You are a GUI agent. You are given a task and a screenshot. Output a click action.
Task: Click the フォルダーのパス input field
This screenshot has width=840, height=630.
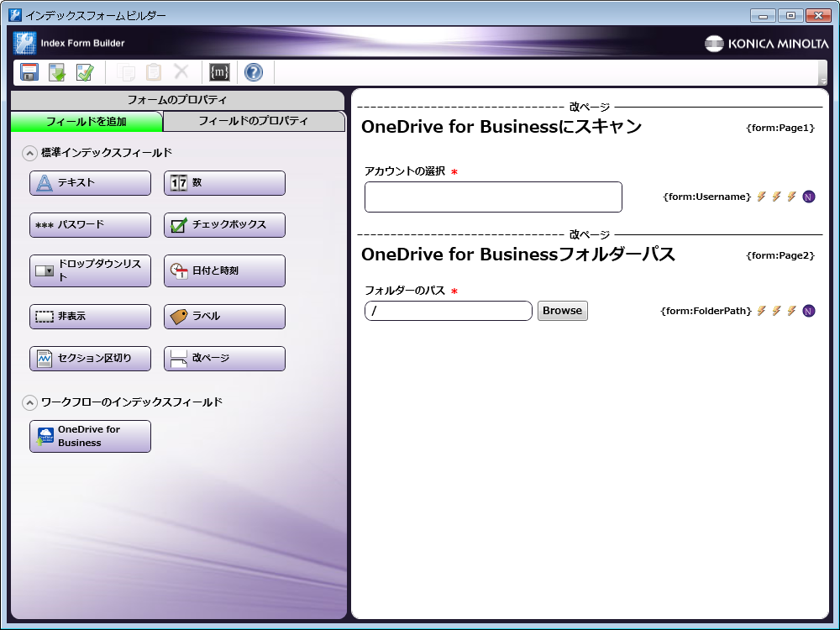click(449, 311)
